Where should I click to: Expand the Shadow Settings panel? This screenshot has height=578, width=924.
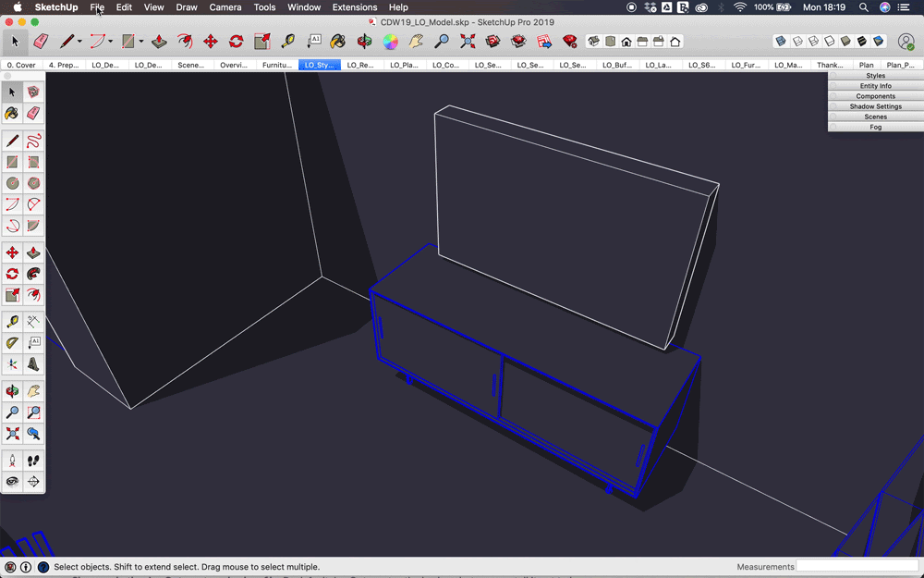pos(875,106)
